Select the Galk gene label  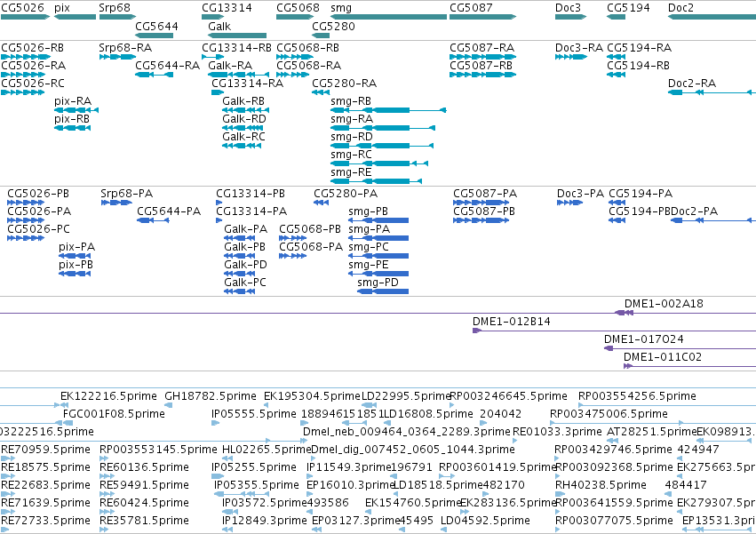click(x=219, y=26)
